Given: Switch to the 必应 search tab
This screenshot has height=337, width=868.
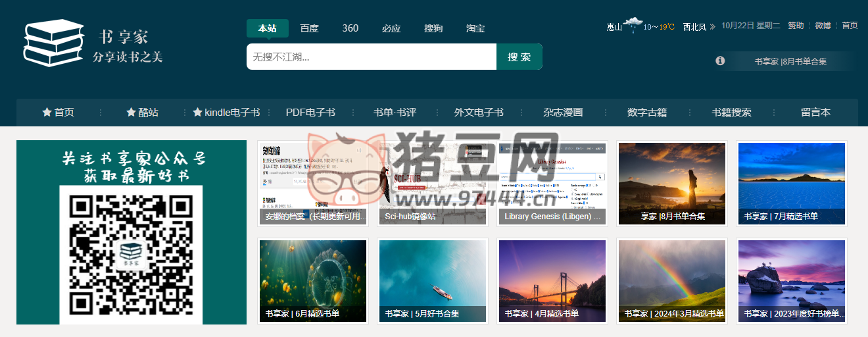Looking at the screenshot, I should pos(391,28).
